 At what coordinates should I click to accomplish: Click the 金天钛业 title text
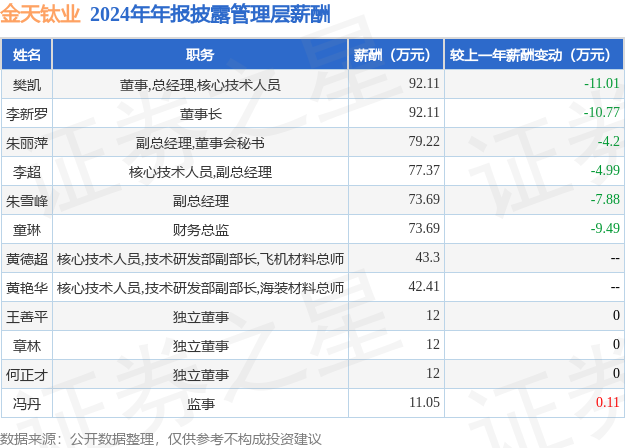tap(40, 15)
